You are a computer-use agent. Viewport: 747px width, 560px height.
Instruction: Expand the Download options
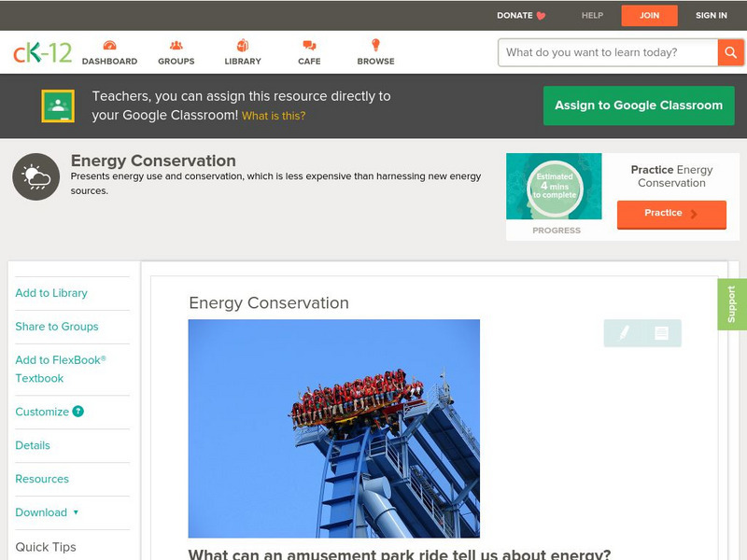42,512
